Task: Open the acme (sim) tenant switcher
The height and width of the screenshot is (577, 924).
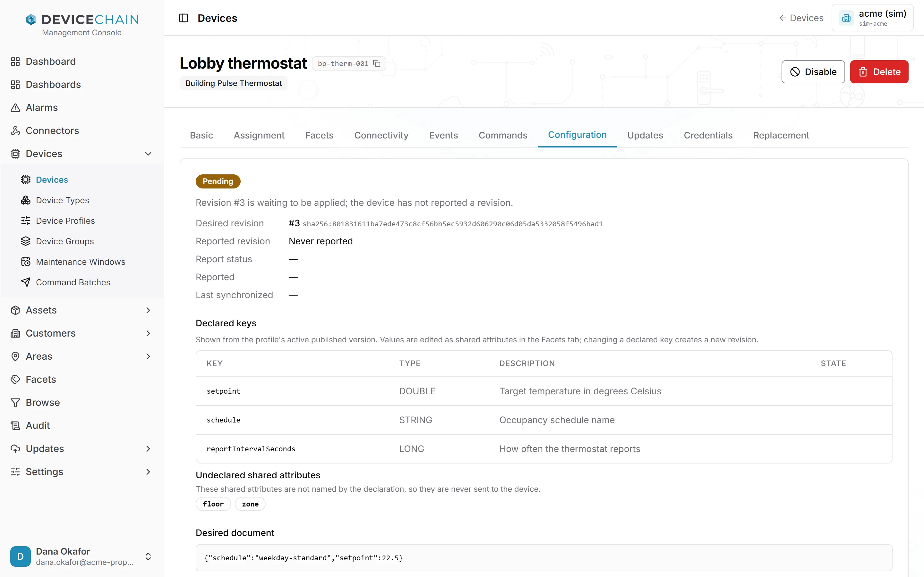Action: coord(872,18)
